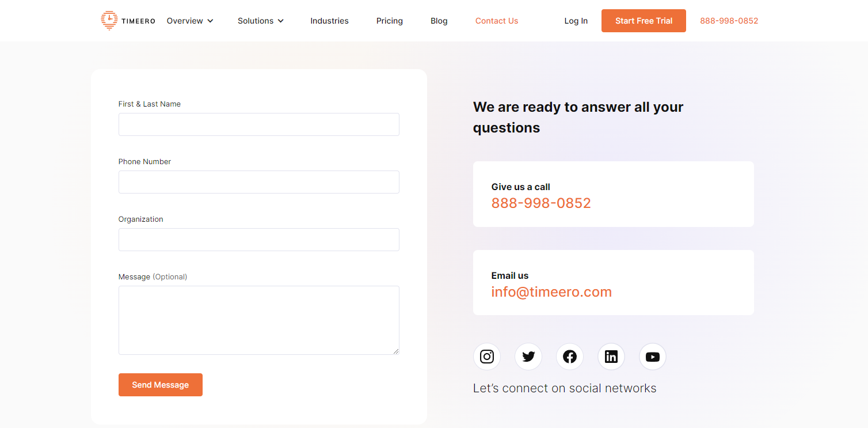
Task: Open the Blog section
Action: click(439, 20)
